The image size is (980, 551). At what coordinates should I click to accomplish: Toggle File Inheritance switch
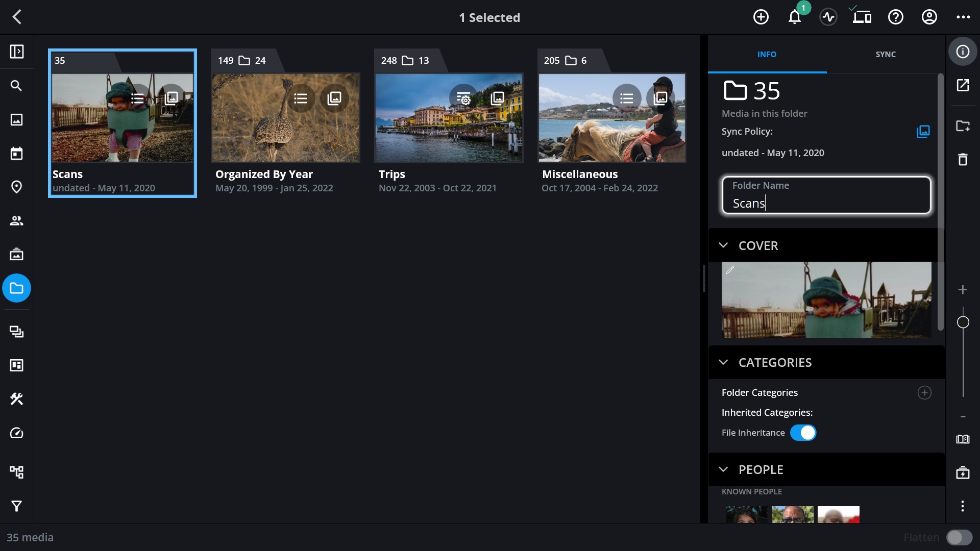coord(803,433)
